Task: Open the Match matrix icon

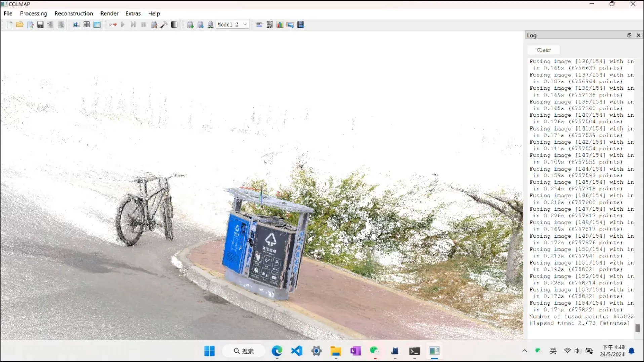Action: (270, 25)
